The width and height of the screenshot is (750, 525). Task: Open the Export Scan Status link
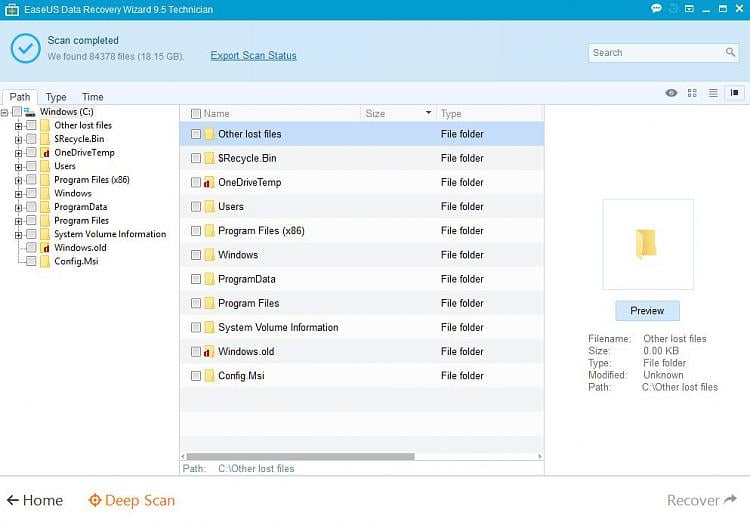(254, 55)
